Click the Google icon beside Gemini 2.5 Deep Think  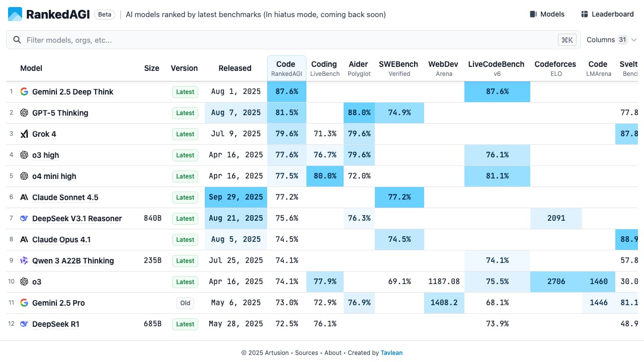pos(24,92)
